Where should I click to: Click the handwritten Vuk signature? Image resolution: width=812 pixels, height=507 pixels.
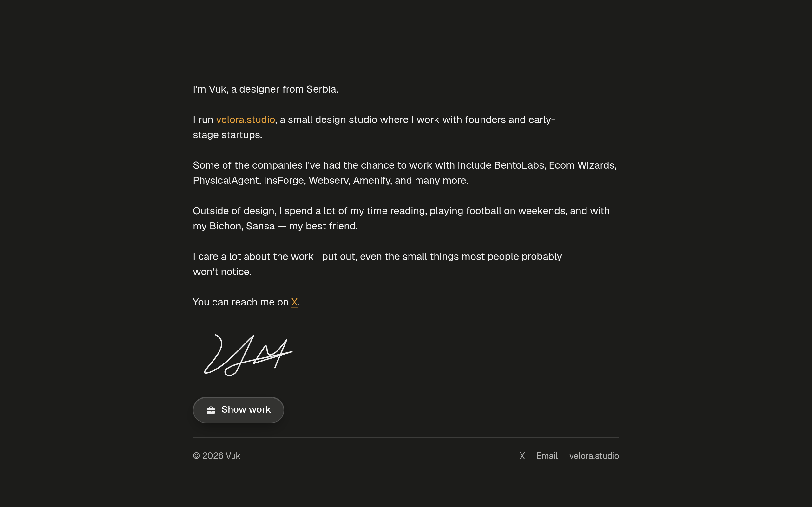coord(248,355)
